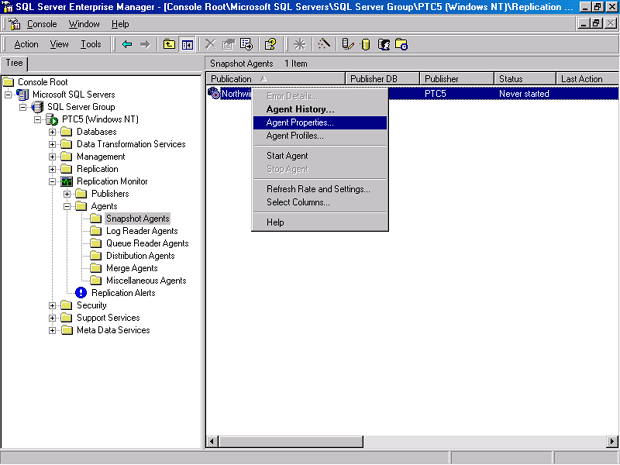Expand the Security tree node
620x465 pixels.
pos(52,306)
